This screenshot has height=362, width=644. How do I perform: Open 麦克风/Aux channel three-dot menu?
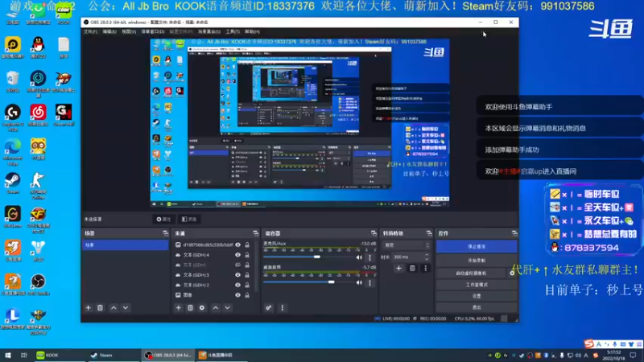tap(369, 257)
